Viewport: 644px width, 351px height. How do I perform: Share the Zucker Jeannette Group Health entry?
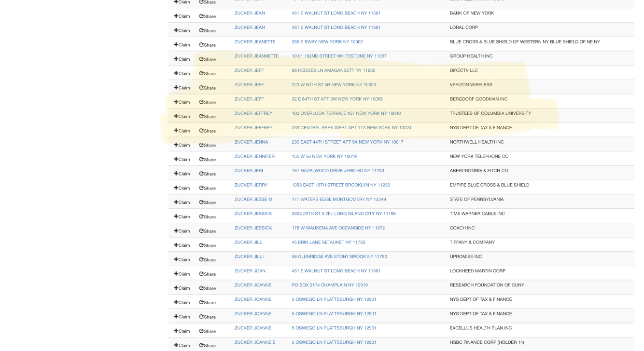[x=208, y=59]
